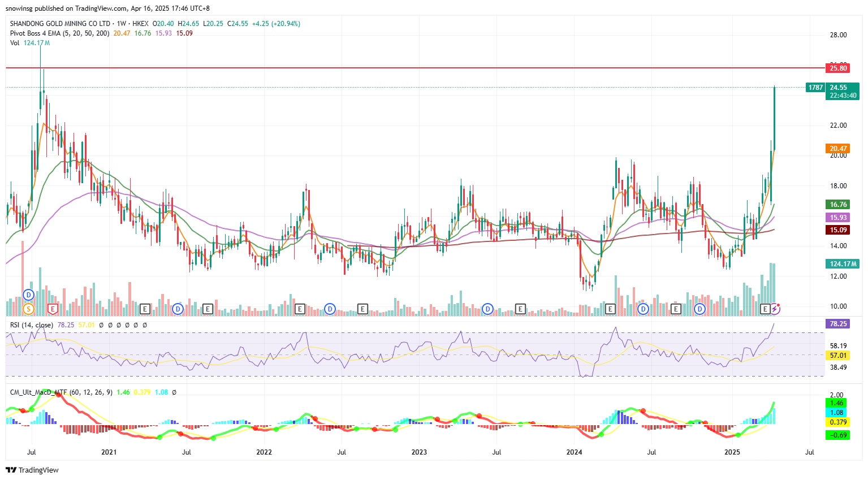
Task: Click the green -0.69 MACD scale label
Action: tap(837, 435)
